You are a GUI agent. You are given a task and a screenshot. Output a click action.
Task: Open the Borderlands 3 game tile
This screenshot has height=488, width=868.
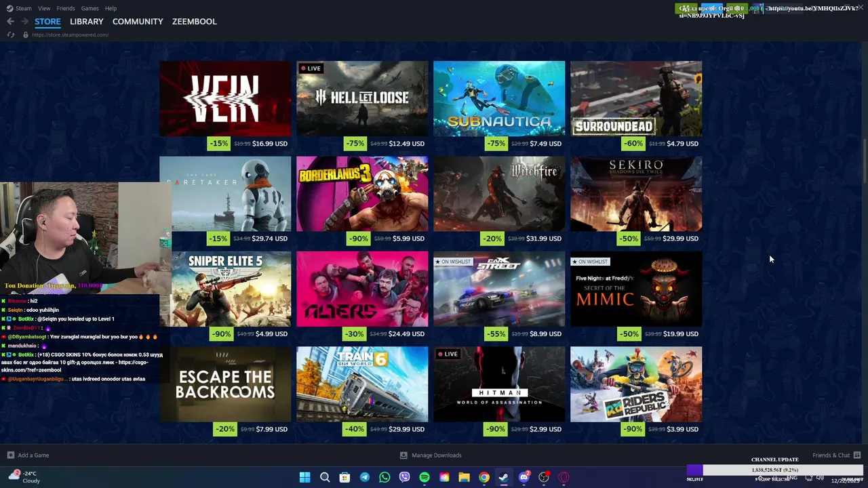(362, 194)
